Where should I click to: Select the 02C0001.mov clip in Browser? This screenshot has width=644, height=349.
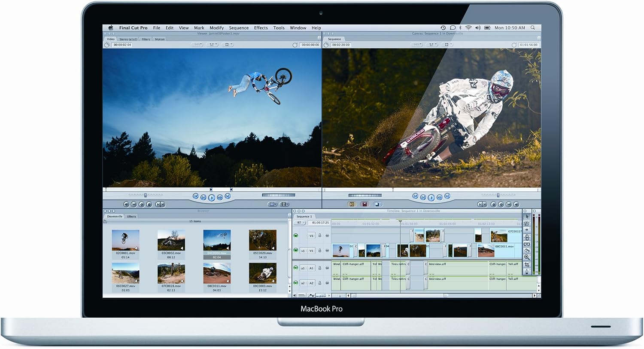pyautogui.click(x=125, y=240)
